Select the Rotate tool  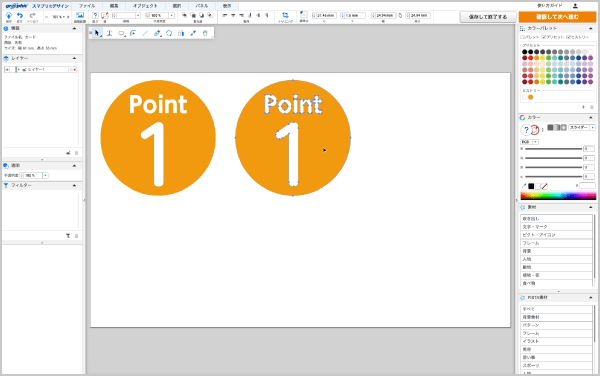pyautogui.click(x=169, y=33)
